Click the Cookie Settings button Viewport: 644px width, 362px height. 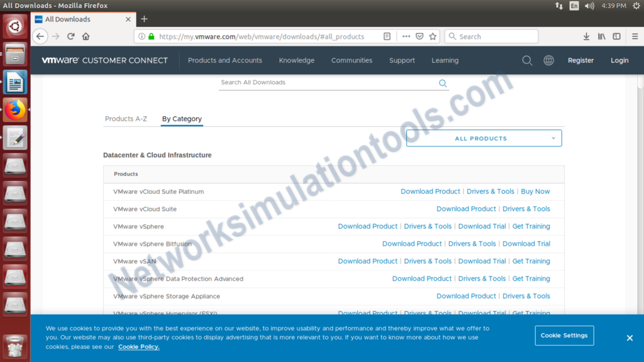564,335
